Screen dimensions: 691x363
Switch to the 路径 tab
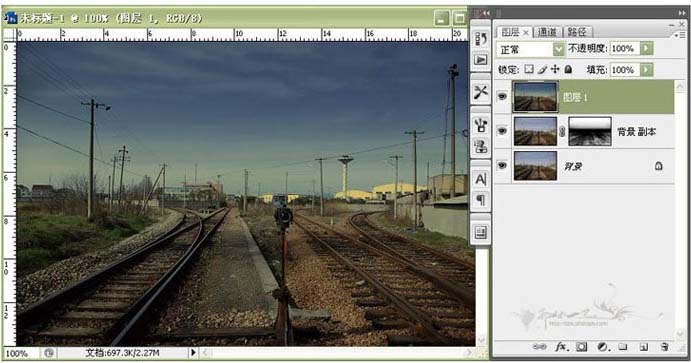(577, 32)
